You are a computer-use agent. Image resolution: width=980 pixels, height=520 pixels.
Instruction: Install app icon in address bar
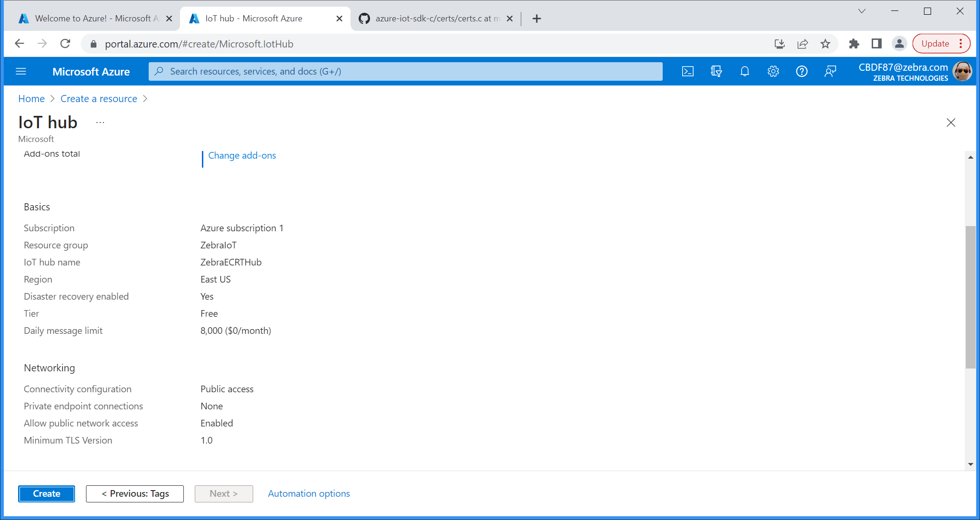pos(780,44)
